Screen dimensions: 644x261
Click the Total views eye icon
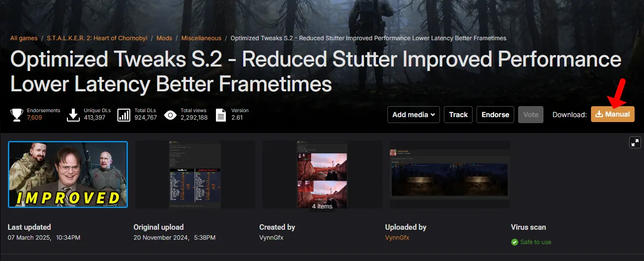(170, 115)
